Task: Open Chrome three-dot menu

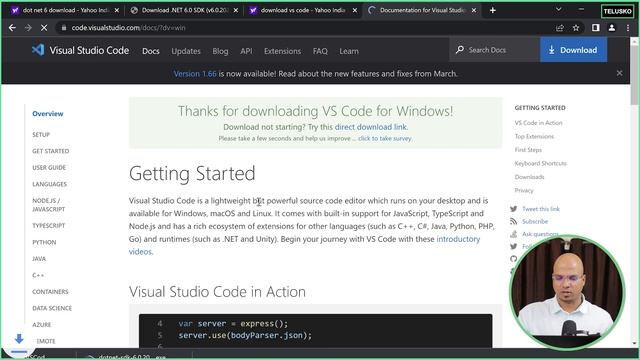Action: pos(628,28)
